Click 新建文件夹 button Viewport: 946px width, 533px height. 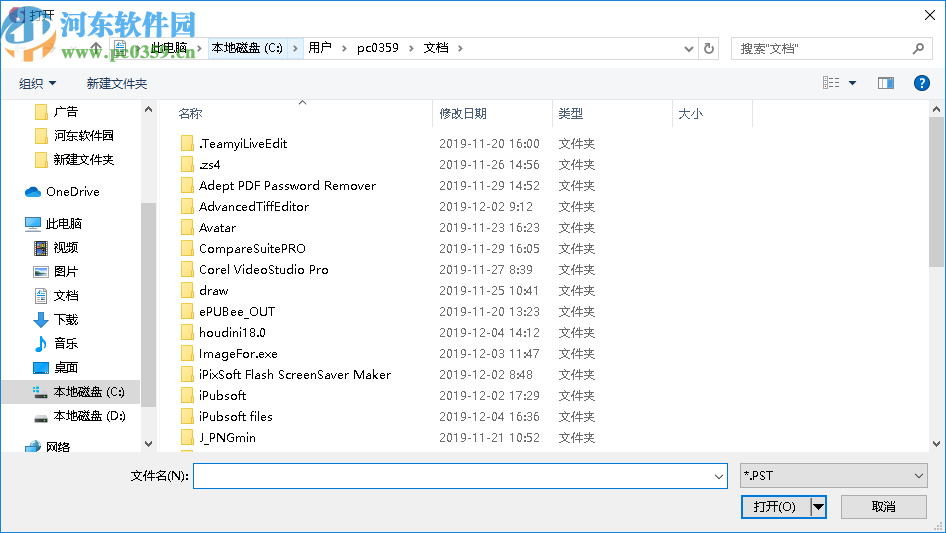coord(116,83)
